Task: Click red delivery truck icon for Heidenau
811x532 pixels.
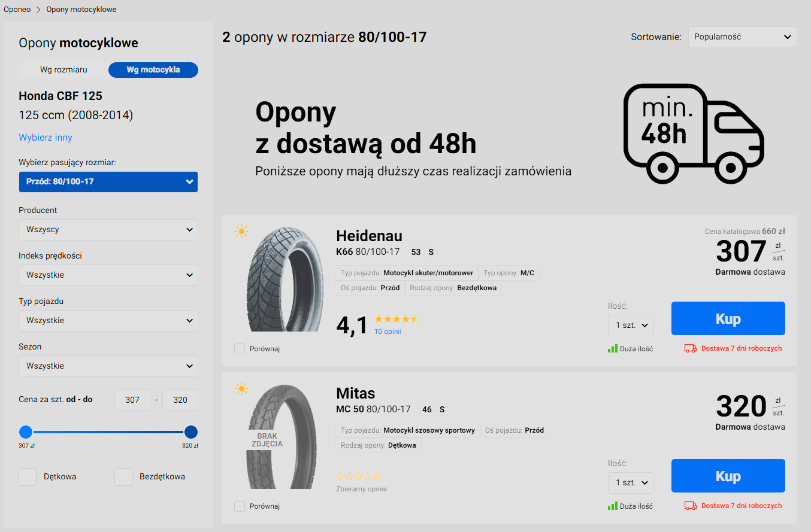Action: (690, 348)
